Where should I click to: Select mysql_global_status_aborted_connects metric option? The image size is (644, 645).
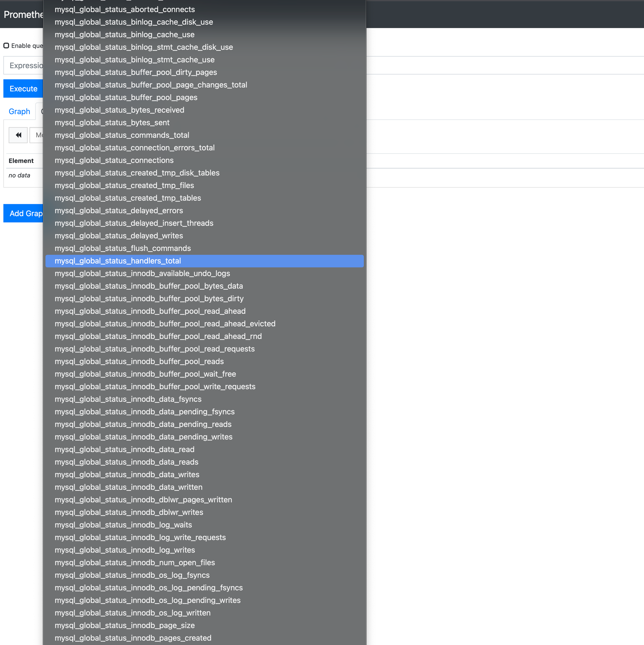coord(125,9)
